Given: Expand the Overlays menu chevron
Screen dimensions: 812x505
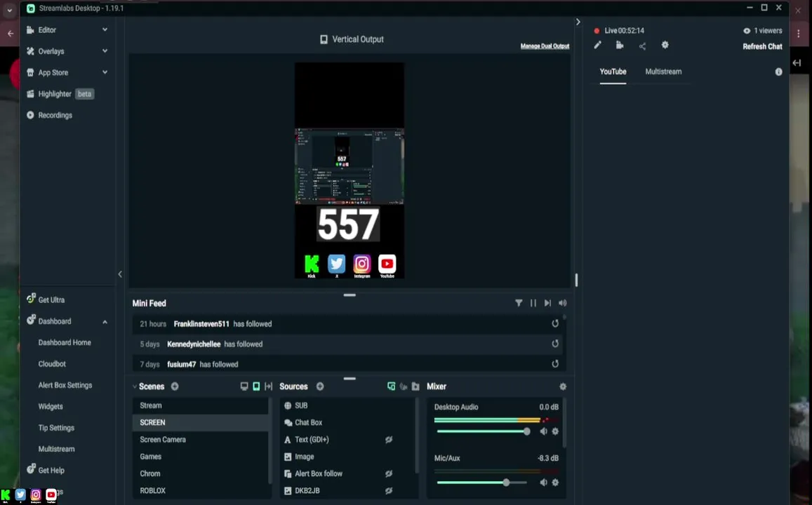Looking at the screenshot, I should 105,51.
